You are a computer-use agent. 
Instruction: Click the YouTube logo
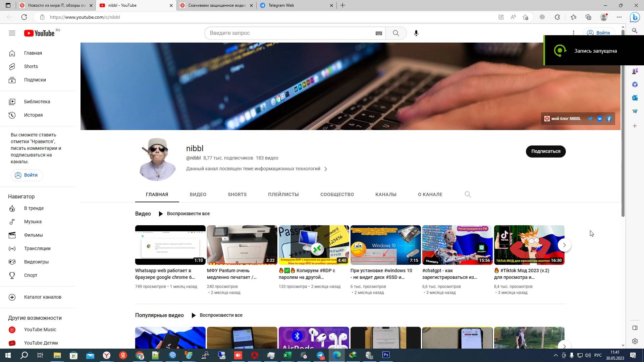pos(39,33)
